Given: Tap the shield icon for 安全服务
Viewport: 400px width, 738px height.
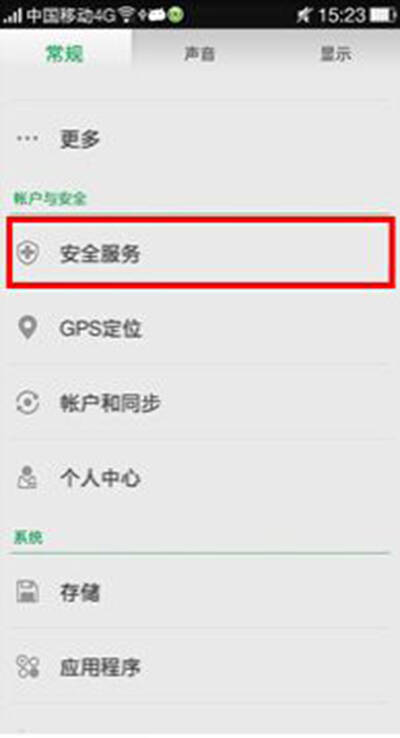Looking at the screenshot, I should point(27,253).
